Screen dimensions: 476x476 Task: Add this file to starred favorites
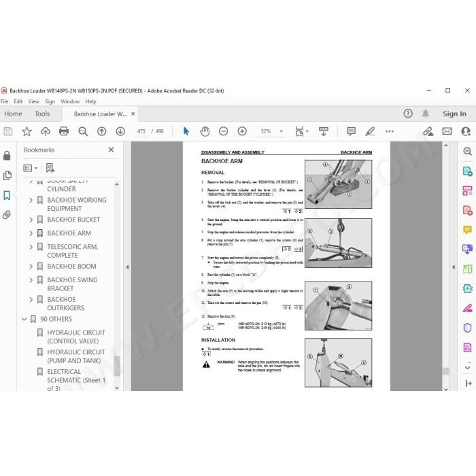coord(27,131)
